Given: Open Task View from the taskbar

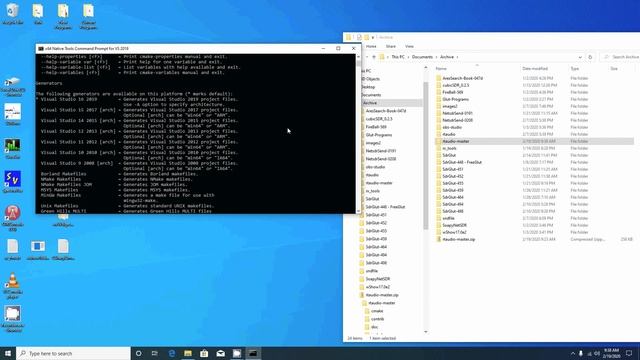Looking at the screenshot, I should (155, 353).
